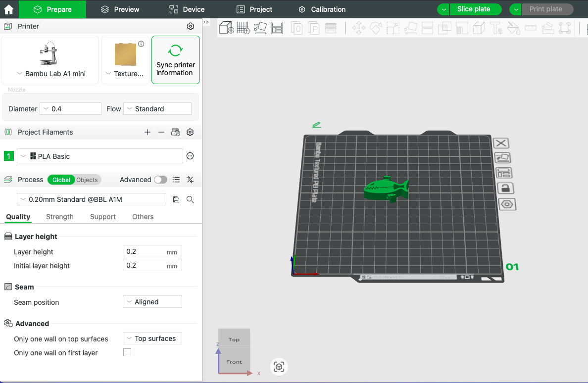Switch to the Device tab
The image size is (588, 383).
coord(187,9)
